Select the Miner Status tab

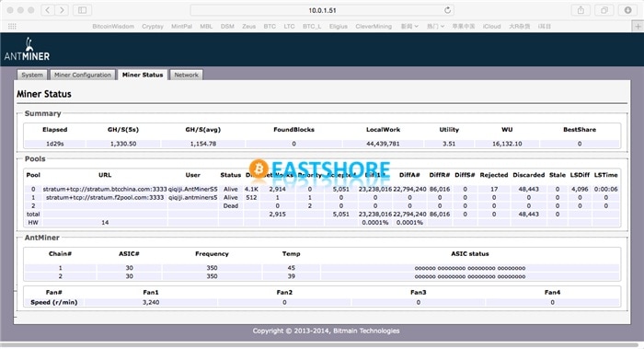click(143, 75)
